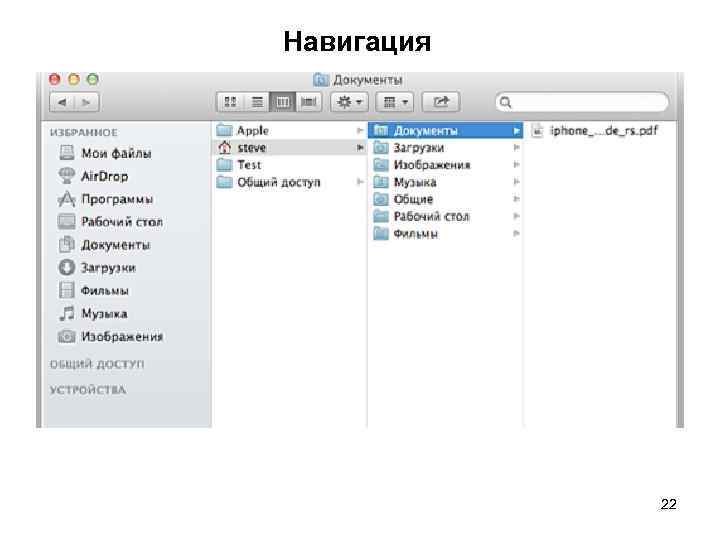Expand arrow next to Фильмы column row
The image size is (720, 540).
pyautogui.click(x=517, y=234)
